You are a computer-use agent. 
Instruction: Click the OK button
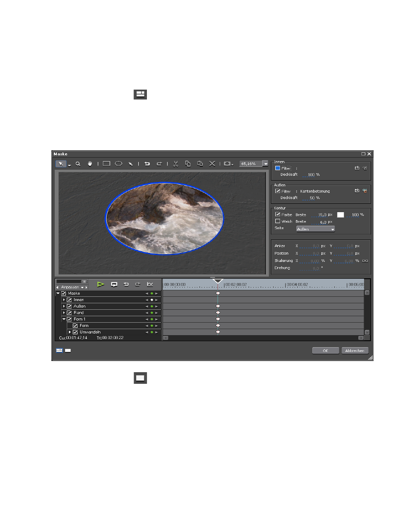(x=325, y=351)
